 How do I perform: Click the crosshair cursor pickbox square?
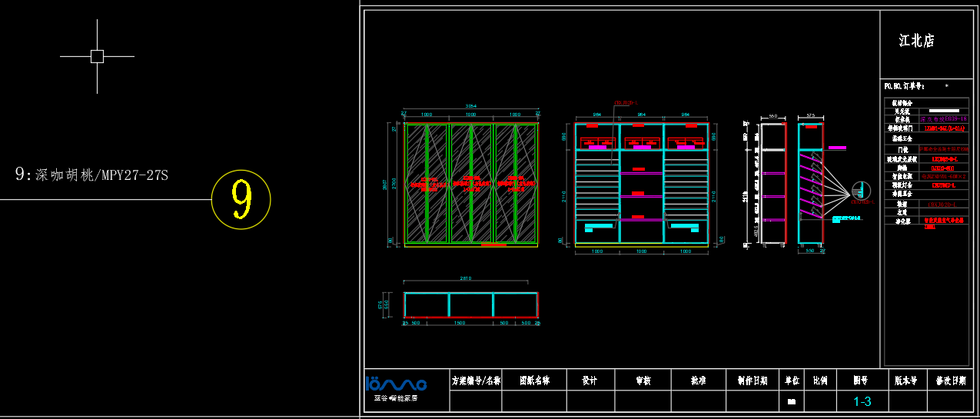[x=97, y=56]
